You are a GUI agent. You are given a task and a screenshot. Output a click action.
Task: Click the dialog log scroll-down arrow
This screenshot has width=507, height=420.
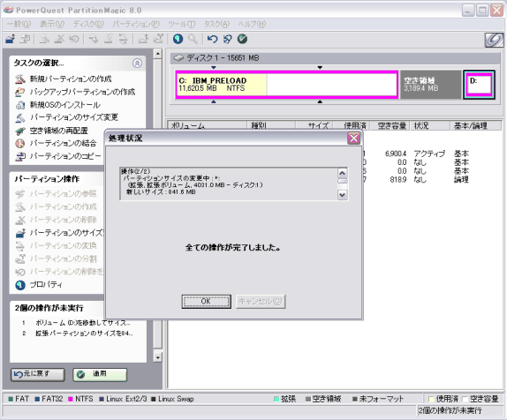pyautogui.click(x=343, y=195)
